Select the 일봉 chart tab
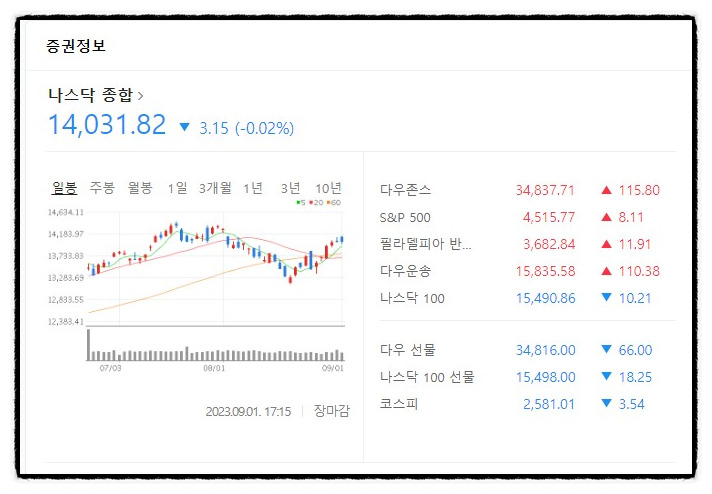Viewport: 712px width, 494px height. click(x=64, y=188)
